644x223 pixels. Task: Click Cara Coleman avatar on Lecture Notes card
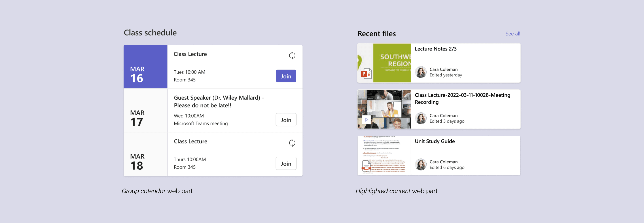coord(421,72)
